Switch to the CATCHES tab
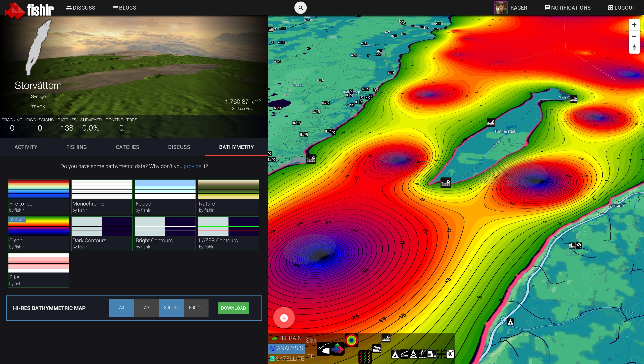644x364 pixels. [x=127, y=147]
